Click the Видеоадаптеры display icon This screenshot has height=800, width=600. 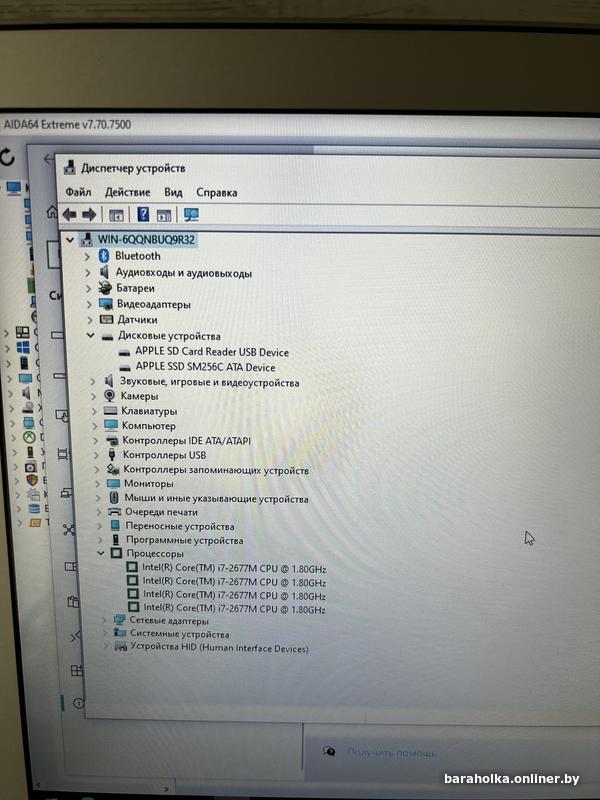(106, 304)
